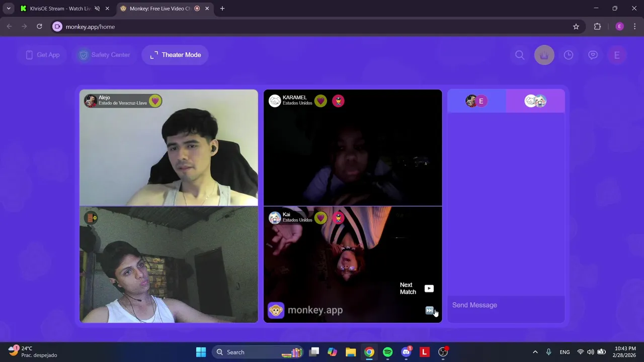644x362 pixels.
Task: Click the bottom-left camera status icon
Action: [x=91, y=218]
